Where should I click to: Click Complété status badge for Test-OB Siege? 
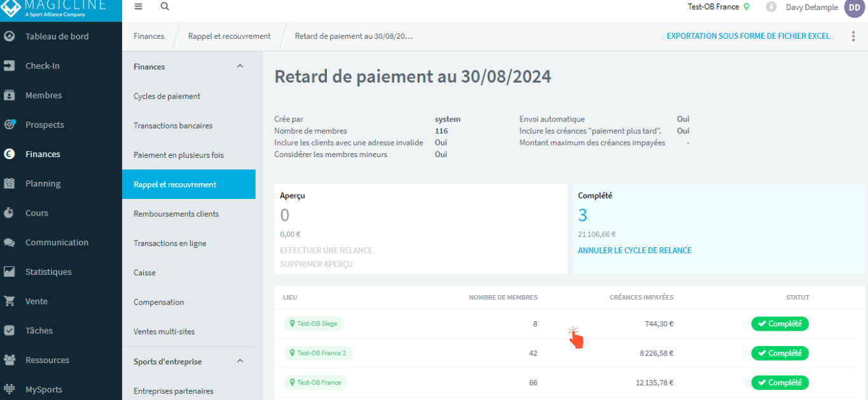[780, 324]
